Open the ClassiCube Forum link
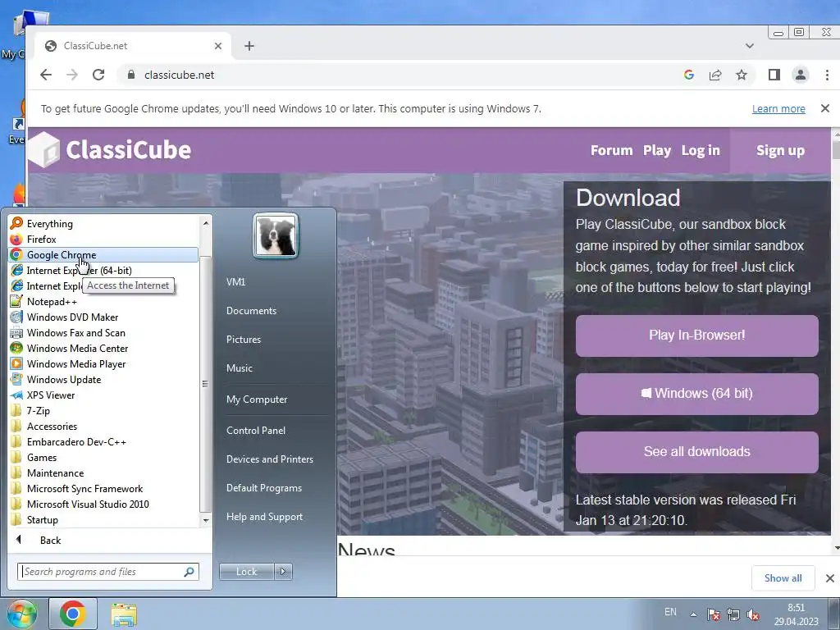This screenshot has width=840, height=630. pos(612,151)
